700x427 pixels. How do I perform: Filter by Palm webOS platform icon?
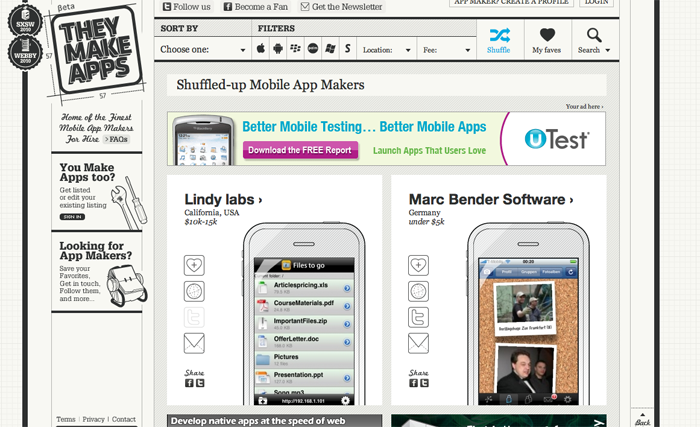pos(313,49)
